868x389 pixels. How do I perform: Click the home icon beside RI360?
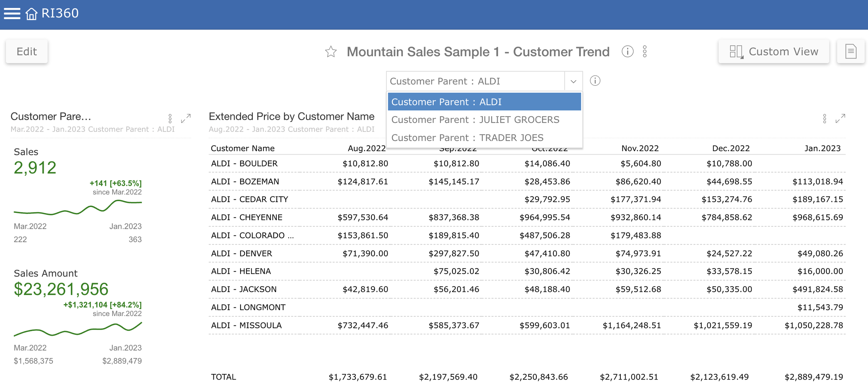[x=31, y=14]
